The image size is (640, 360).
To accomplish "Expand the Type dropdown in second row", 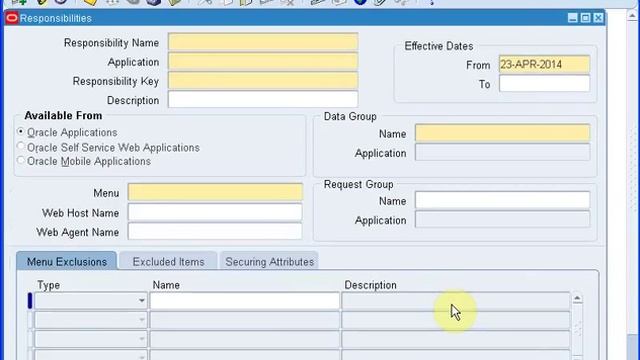I will tap(141, 320).
